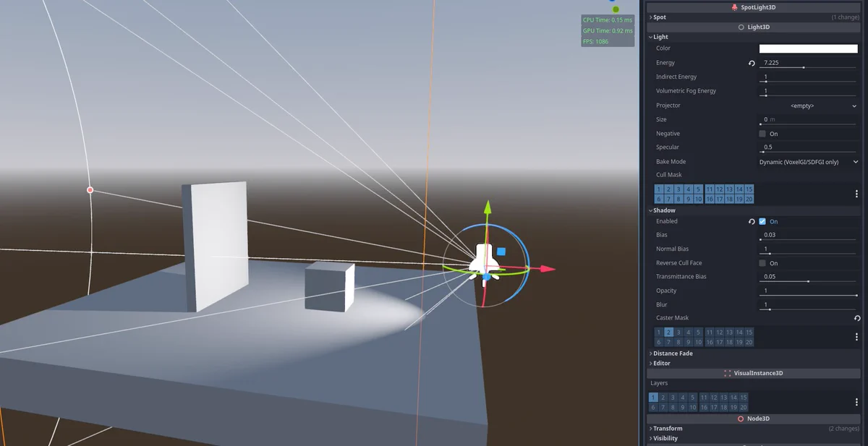Click the FPS: 1086 readout
The height and width of the screenshot is (446, 868).
pos(596,42)
